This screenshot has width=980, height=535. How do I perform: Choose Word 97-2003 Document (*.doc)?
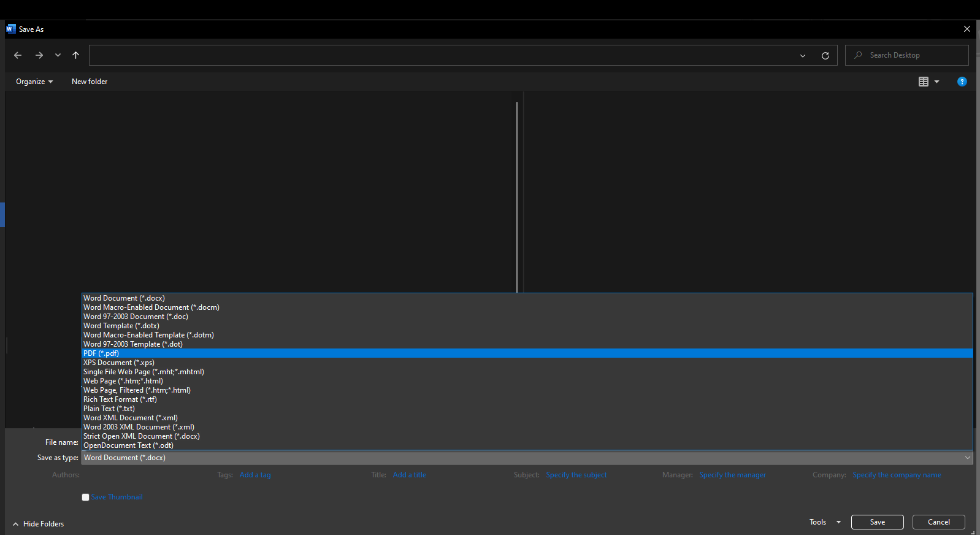(x=527, y=317)
